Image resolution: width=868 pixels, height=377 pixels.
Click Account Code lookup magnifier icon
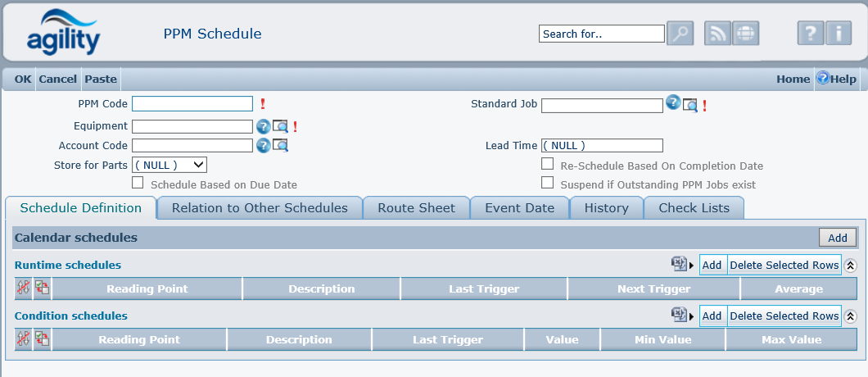tap(281, 146)
